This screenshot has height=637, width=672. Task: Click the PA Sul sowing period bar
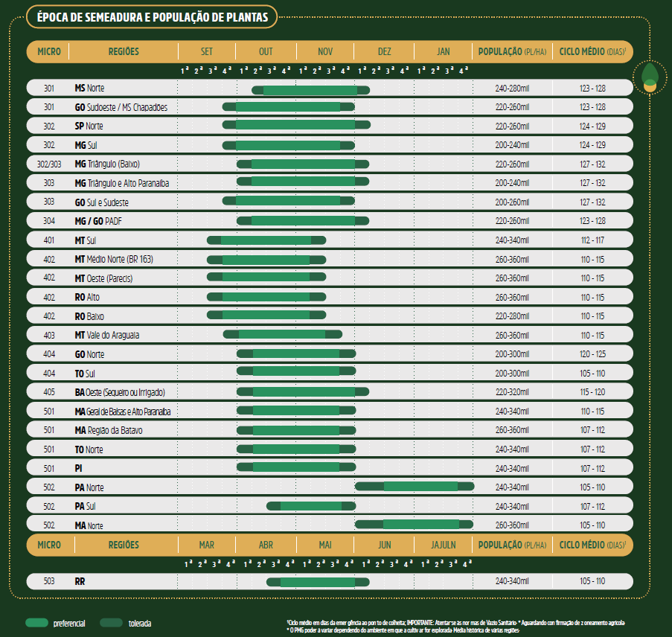(311, 506)
